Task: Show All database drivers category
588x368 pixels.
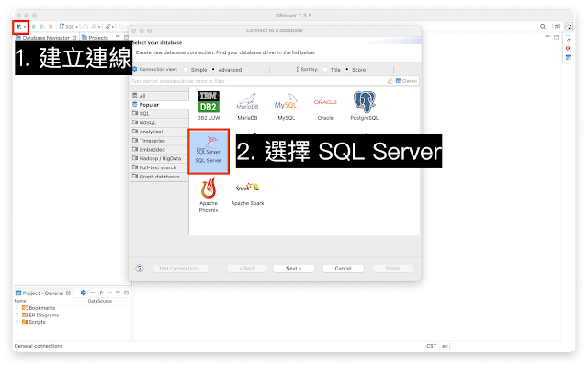Action: [x=160, y=96]
